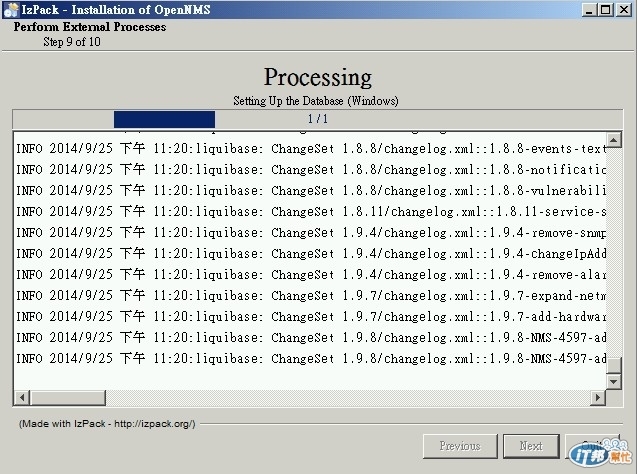Select log line 1.8.8-notificatio

point(311,170)
